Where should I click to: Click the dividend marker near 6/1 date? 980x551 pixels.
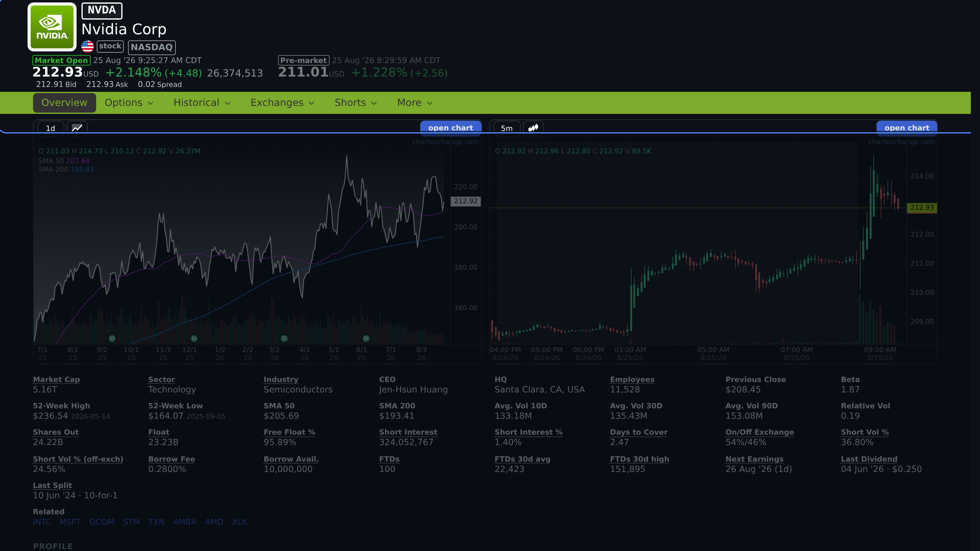[366, 338]
